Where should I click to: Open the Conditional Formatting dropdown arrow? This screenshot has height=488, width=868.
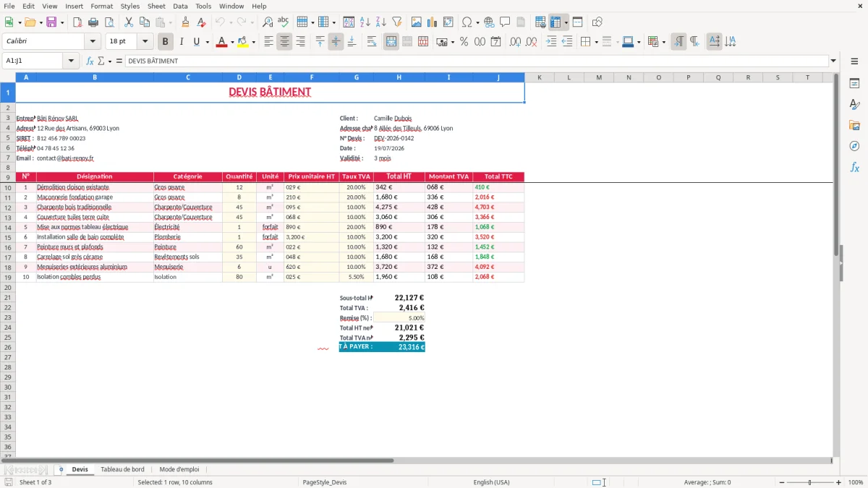click(x=663, y=42)
